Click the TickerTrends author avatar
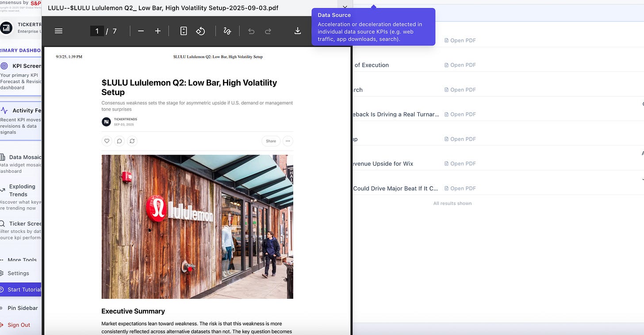The height and width of the screenshot is (335, 644). 106,122
